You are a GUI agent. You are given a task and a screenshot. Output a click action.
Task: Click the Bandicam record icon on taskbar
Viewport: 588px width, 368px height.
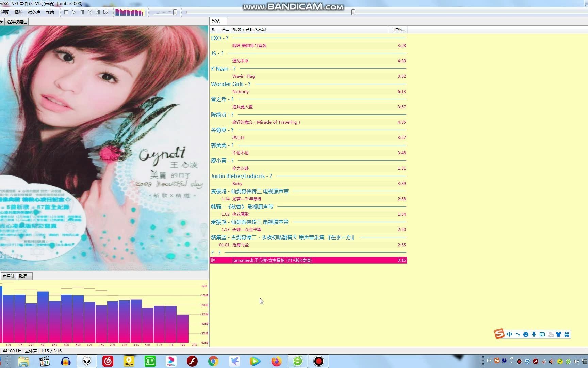(319, 361)
